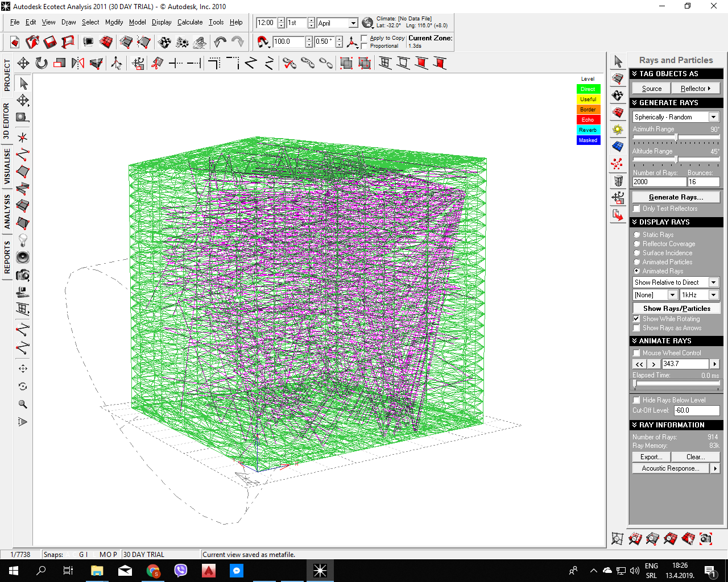728x582 pixels.
Task: Click the Generate Rays button
Action: pos(676,197)
